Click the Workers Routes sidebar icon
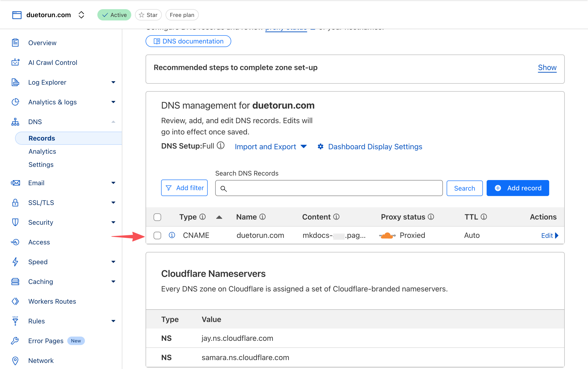588x369 pixels. [15, 301]
